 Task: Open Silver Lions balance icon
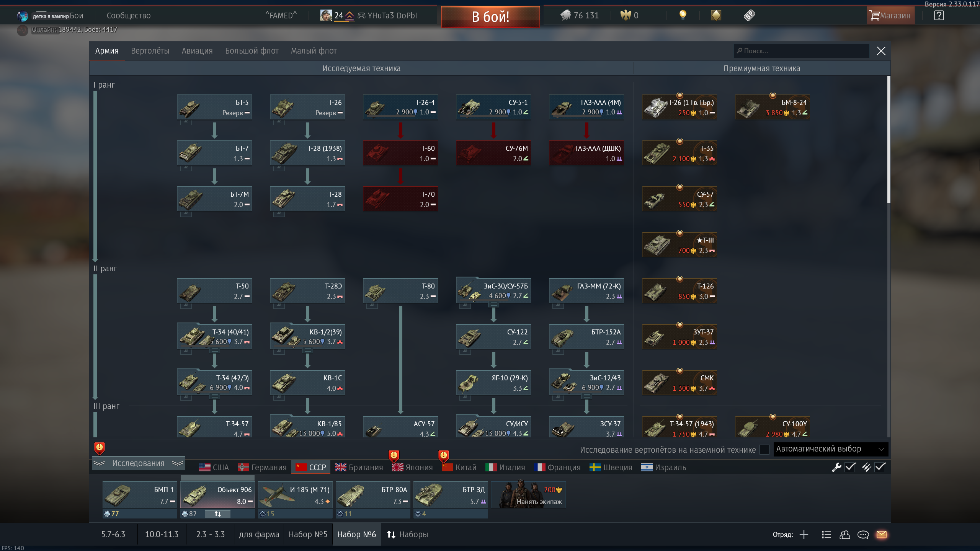[565, 15]
